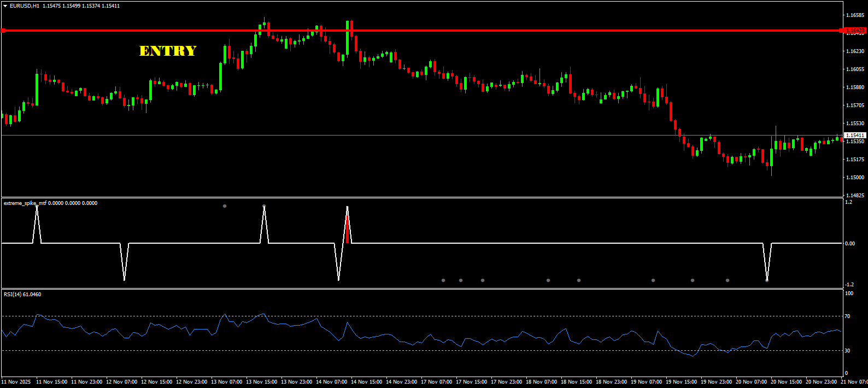Viewport: 868px width, 388px height.
Task: Click the 1.16055 price scale value
Action: pos(855,69)
